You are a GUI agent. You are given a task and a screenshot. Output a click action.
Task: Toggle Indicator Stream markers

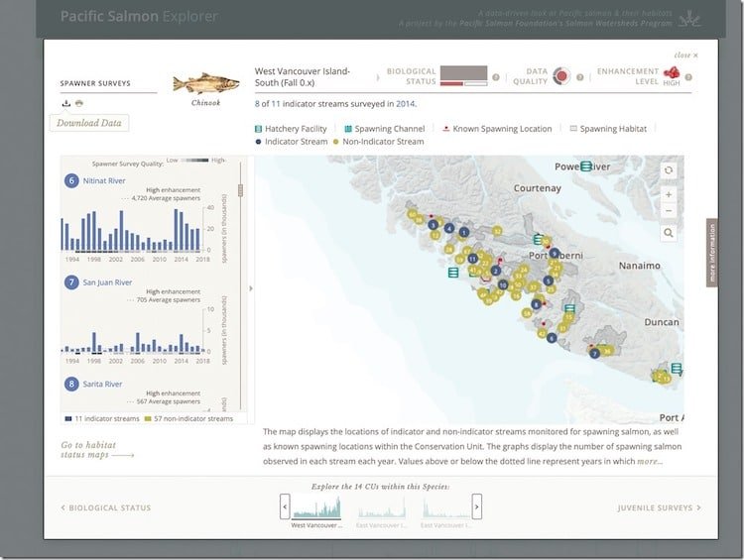pos(292,142)
